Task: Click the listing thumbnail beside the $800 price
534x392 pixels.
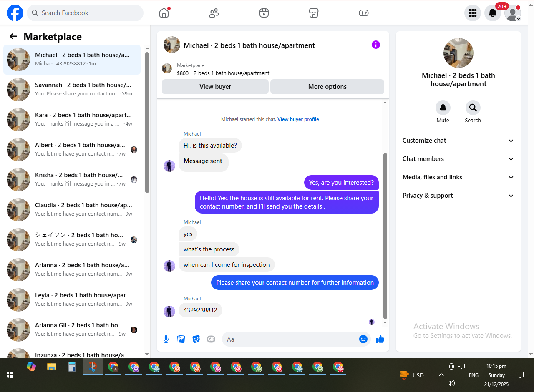Action: pos(167,69)
